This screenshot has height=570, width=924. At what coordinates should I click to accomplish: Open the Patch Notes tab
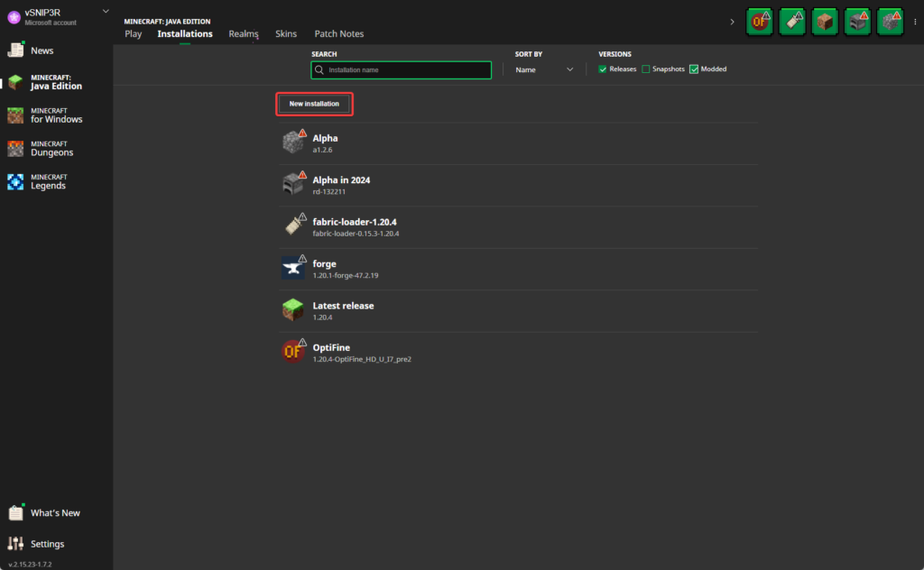click(x=338, y=33)
